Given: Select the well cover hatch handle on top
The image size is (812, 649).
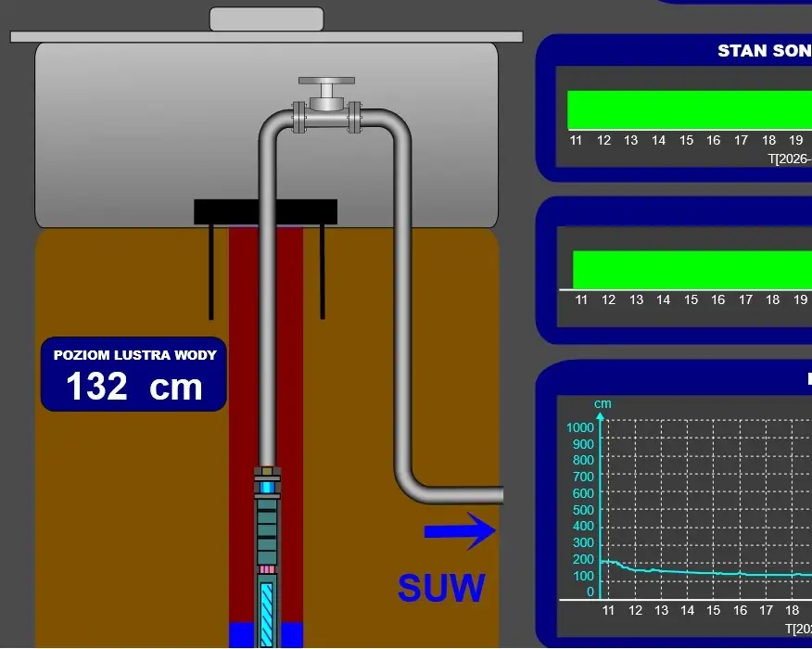Looking at the screenshot, I should (x=267, y=19).
